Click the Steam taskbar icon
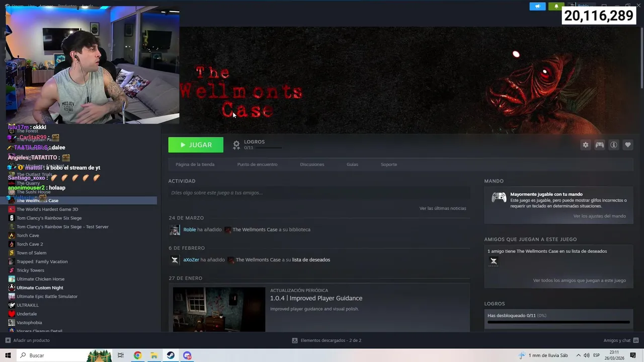The height and width of the screenshot is (362, 644). (171, 355)
